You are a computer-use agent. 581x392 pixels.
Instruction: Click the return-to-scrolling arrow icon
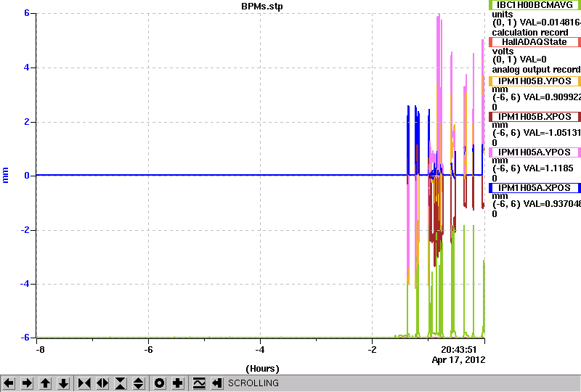pos(216,383)
